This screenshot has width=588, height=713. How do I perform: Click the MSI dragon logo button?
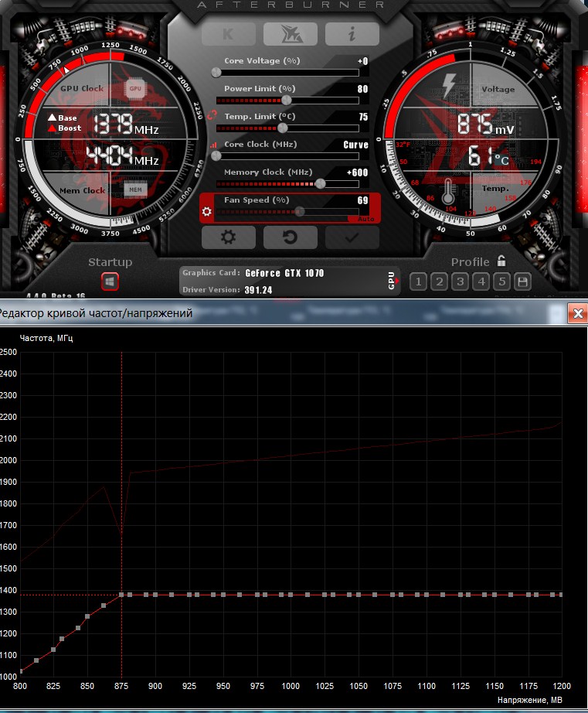click(290, 34)
